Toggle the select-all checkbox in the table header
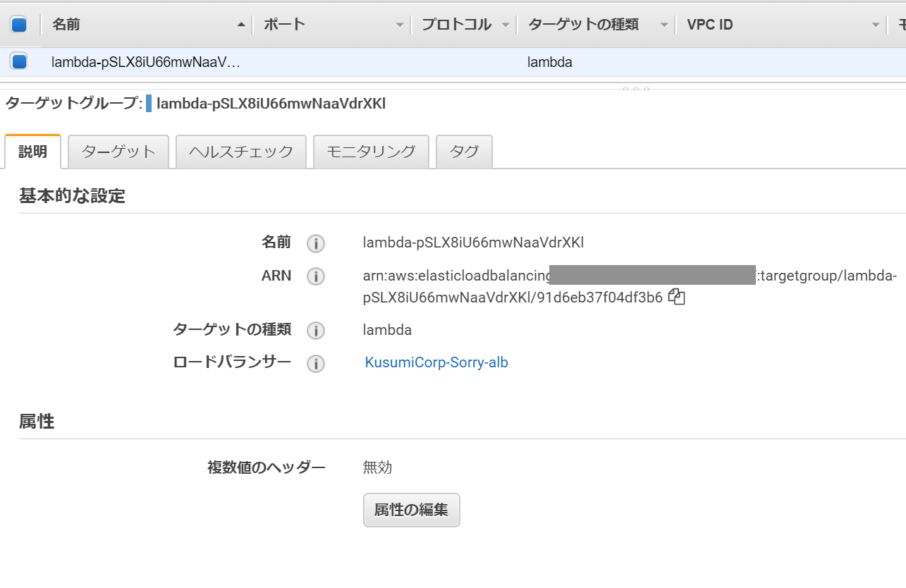The height and width of the screenshot is (588, 906). pyautogui.click(x=18, y=23)
